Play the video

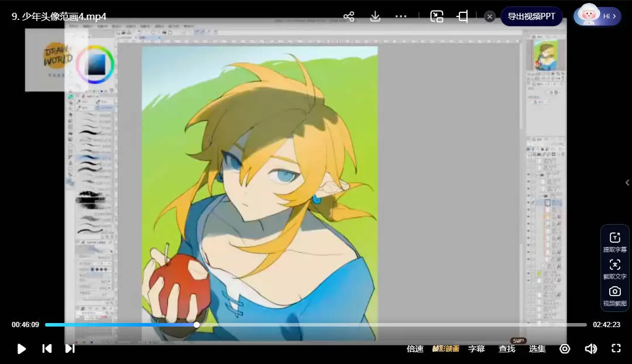(x=22, y=349)
